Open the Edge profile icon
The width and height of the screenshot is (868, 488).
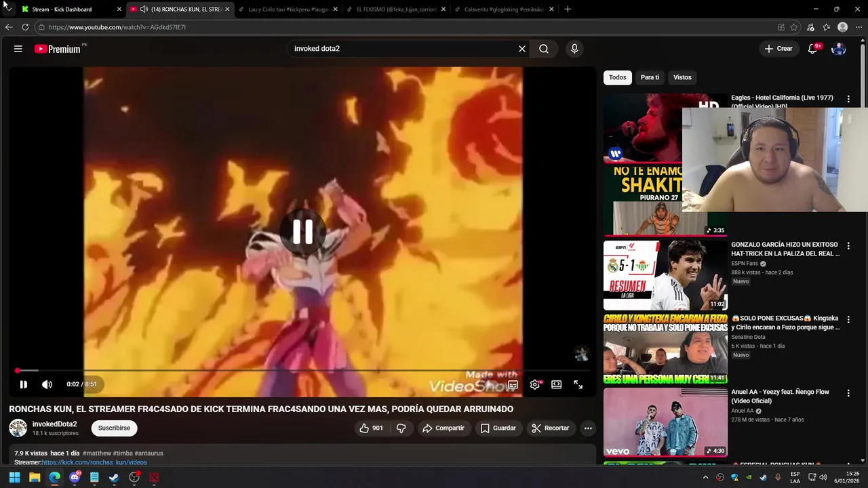(842, 27)
